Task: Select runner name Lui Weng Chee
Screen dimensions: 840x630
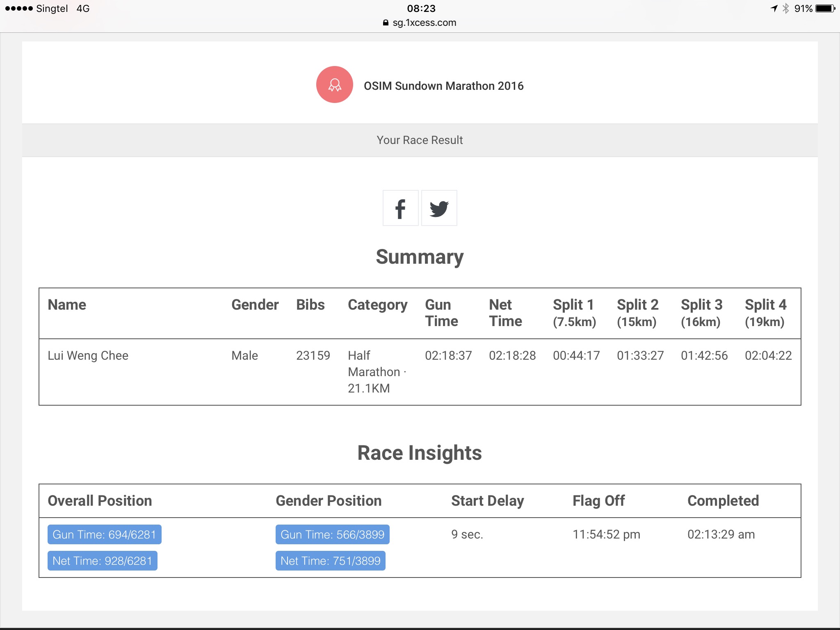Action: pos(88,355)
